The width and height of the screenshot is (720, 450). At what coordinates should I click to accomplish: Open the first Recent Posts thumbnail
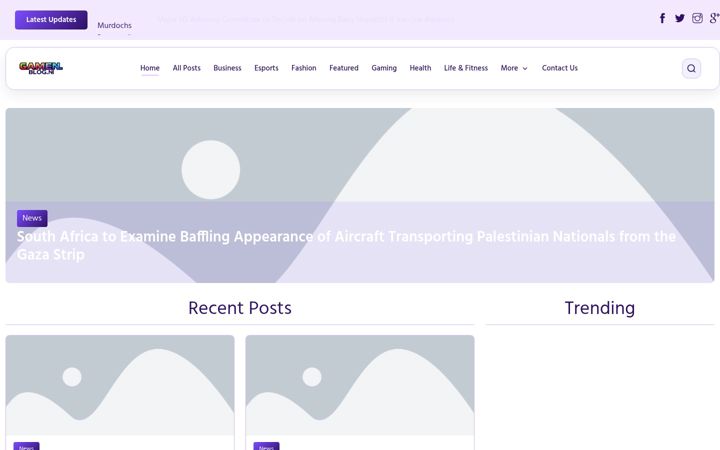click(120, 385)
